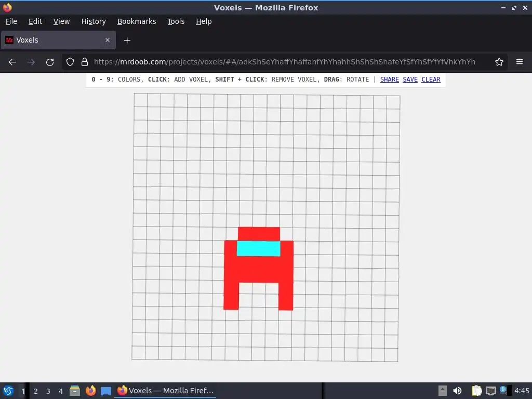Open the Edit menu
The image size is (532, 399).
[35, 21]
